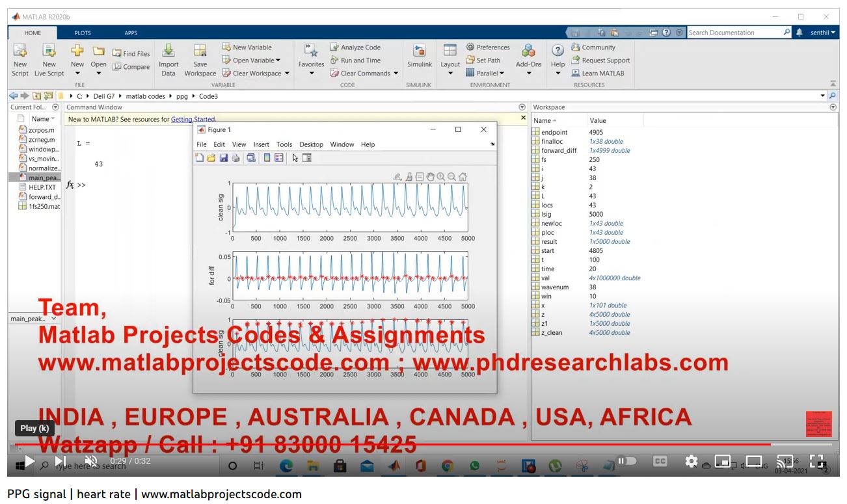847x504 pixels.
Task: Click the Search Documentation field
Action: coord(734,33)
